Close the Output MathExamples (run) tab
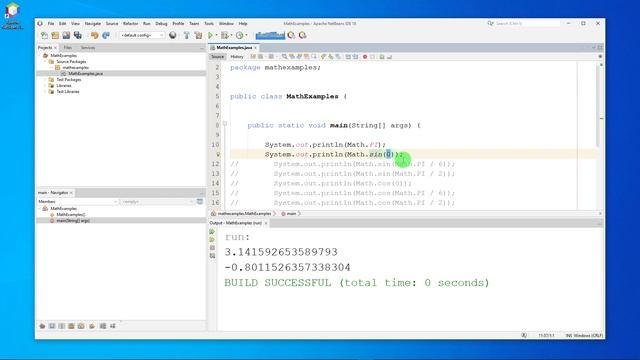This screenshot has width=640, height=360. click(266, 223)
